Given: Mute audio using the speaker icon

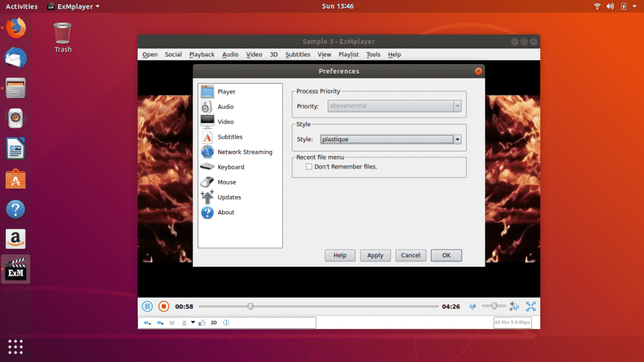Looking at the screenshot, I should [472, 306].
